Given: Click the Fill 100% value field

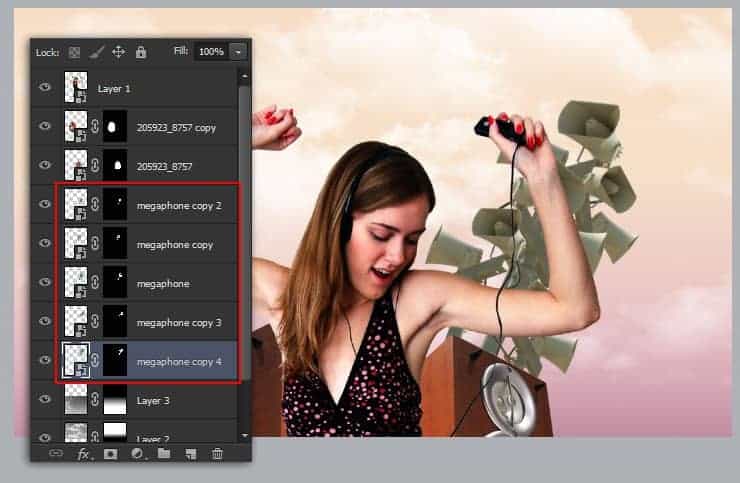Looking at the screenshot, I should pyautogui.click(x=210, y=51).
